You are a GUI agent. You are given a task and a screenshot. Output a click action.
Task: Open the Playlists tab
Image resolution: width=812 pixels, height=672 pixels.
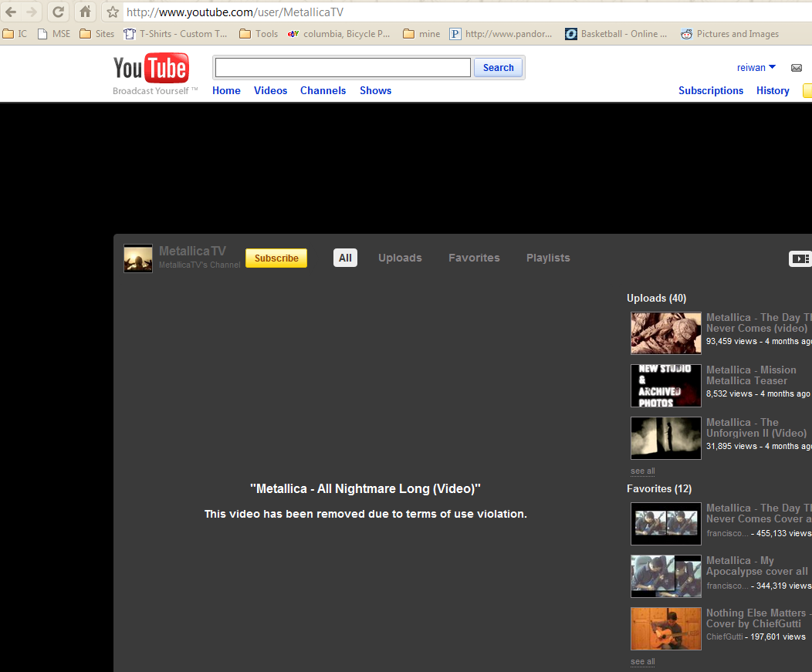pyautogui.click(x=548, y=258)
